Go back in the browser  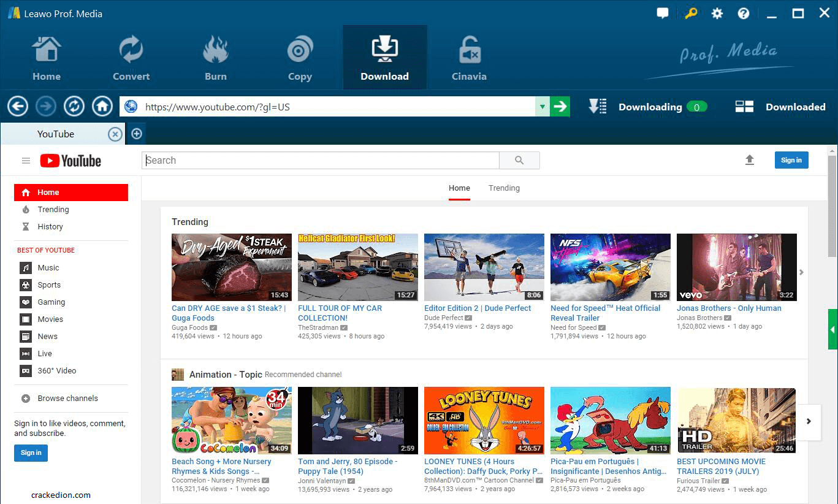[18, 107]
